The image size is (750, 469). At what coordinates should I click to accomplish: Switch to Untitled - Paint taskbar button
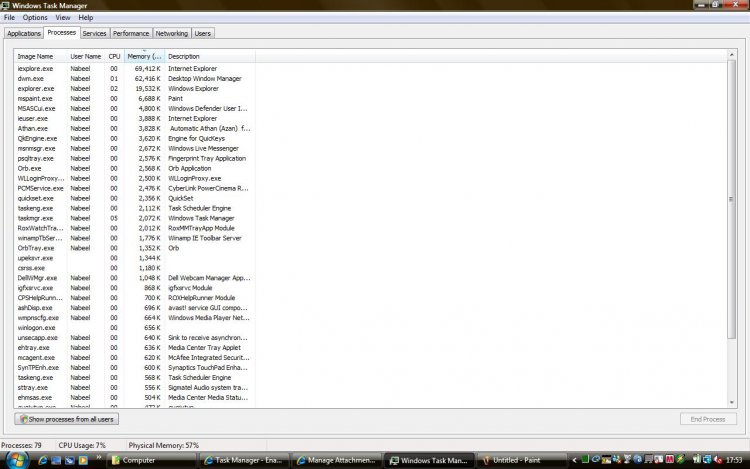pos(522,460)
